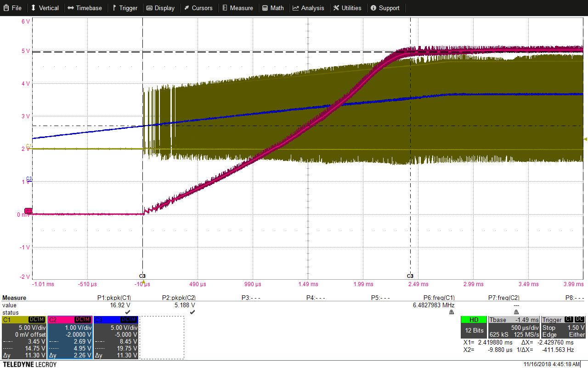The image size is (588, 368).
Task: Open the Analysis menu
Action: [x=308, y=8]
